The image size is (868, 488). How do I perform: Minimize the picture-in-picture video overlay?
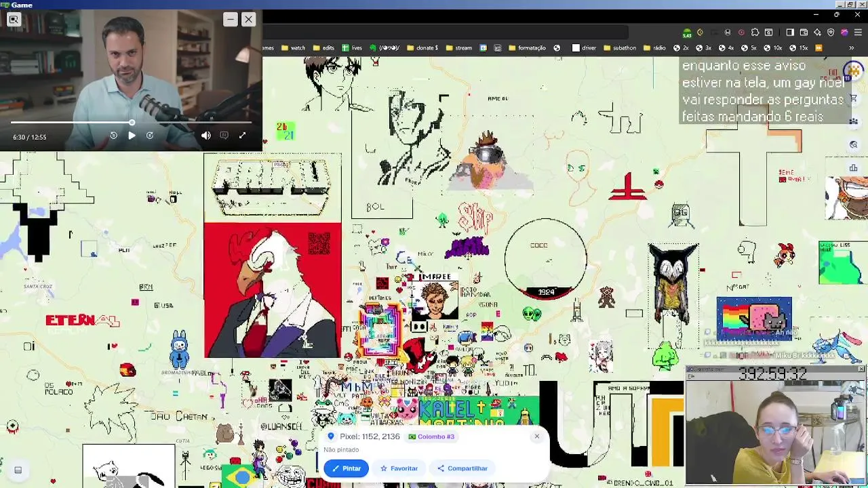(231, 20)
